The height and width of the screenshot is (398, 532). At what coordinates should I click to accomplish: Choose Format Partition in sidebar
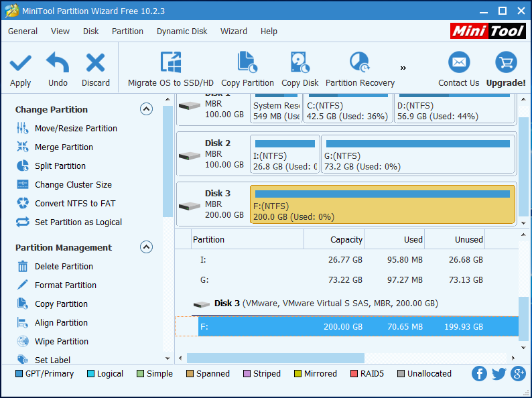point(56,285)
